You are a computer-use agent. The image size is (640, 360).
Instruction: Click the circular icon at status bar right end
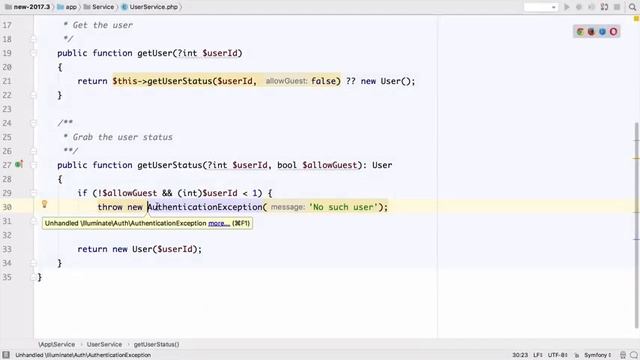pyautogui.click(x=633, y=355)
